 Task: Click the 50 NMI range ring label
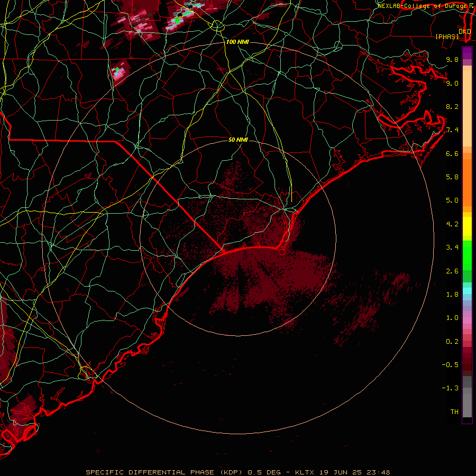click(238, 140)
